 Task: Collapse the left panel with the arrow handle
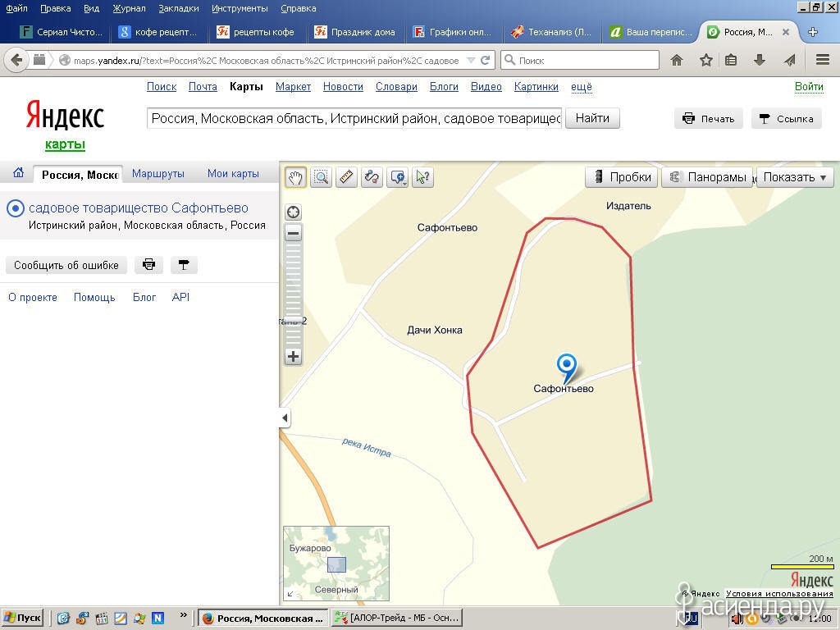point(285,418)
